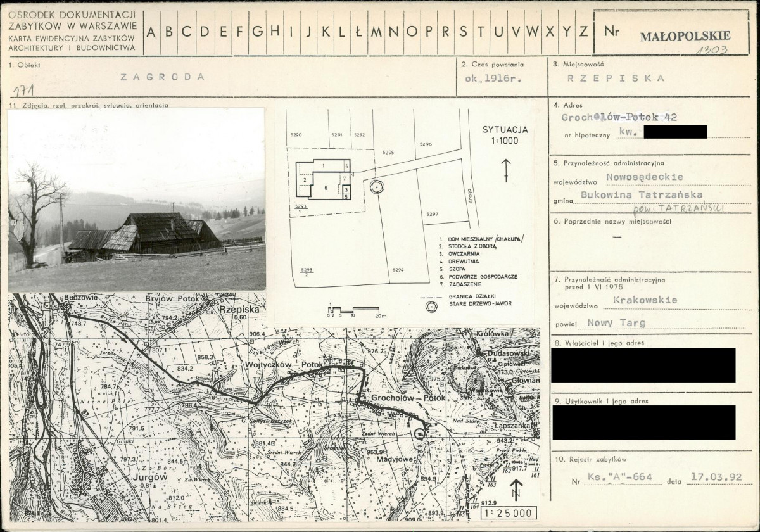Click map label Madyjowe
The width and height of the screenshot is (760, 532).
[x=394, y=459]
